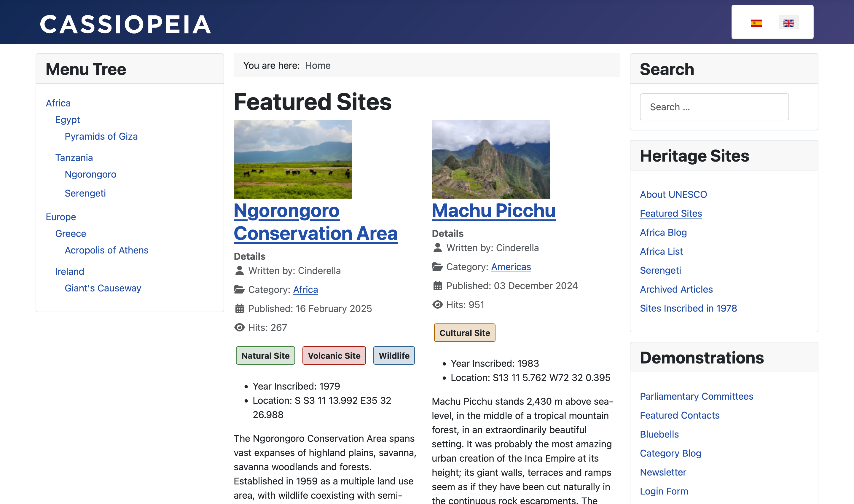Select Tanzania in the Menu Tree
The width and height of the screenshot is (854, 504).
pos(74,158)
